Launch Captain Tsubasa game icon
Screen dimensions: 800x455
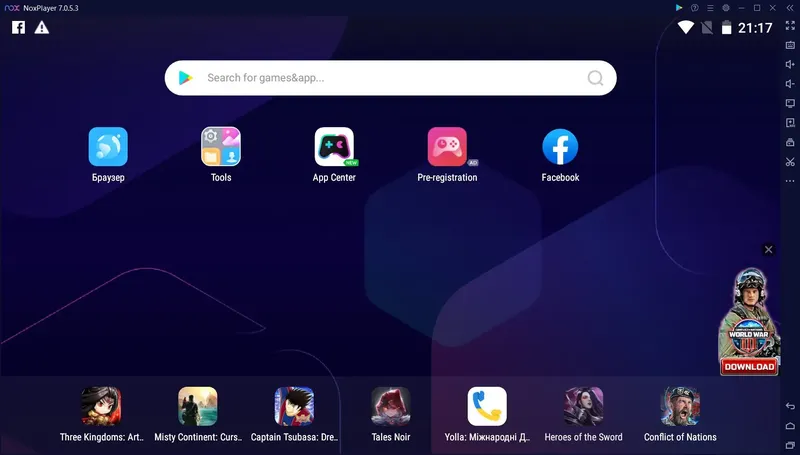(x=294, y=406)
